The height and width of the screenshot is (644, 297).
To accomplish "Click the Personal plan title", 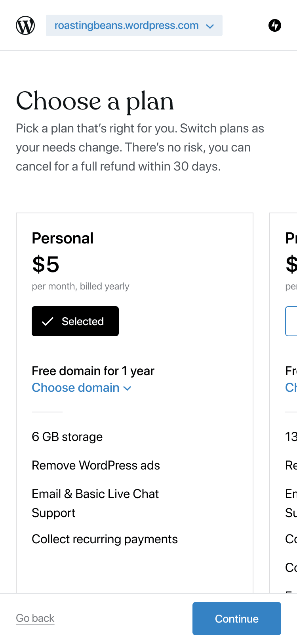I will 63,238.
